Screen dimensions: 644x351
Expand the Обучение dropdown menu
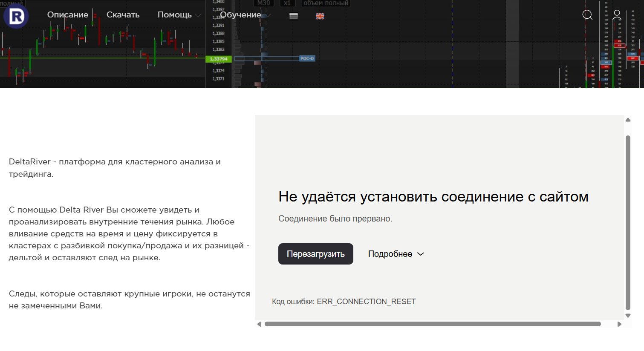point(245,15)
